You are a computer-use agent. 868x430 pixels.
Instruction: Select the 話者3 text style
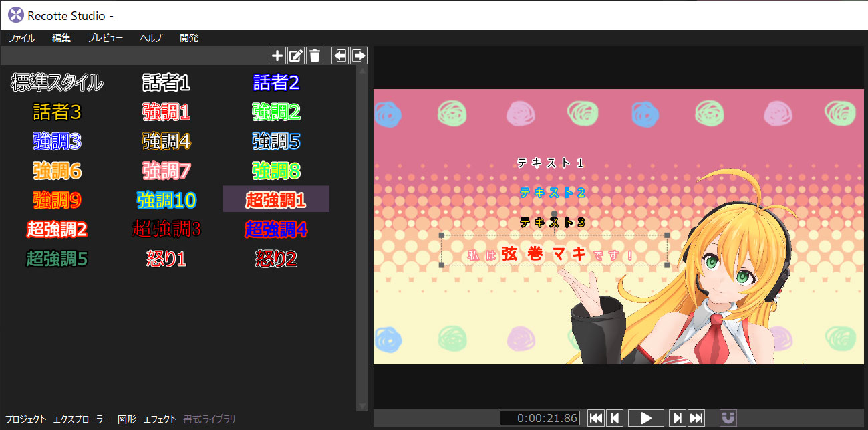click(x=57, y=112)
